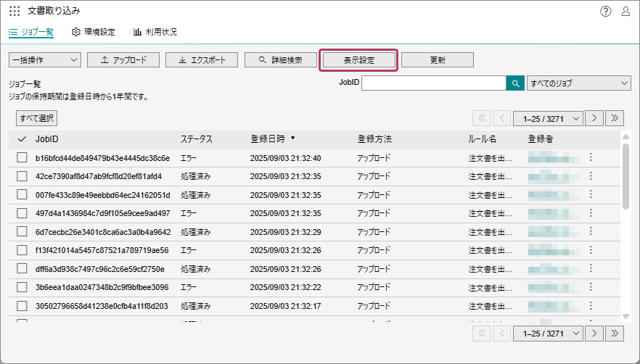Image resolution: width=640 pixels, height=364 pixels.
Task: Click エラー status of job b16bfcd44de849479b43e4445dc38c6e
Action: coord(189,158)
